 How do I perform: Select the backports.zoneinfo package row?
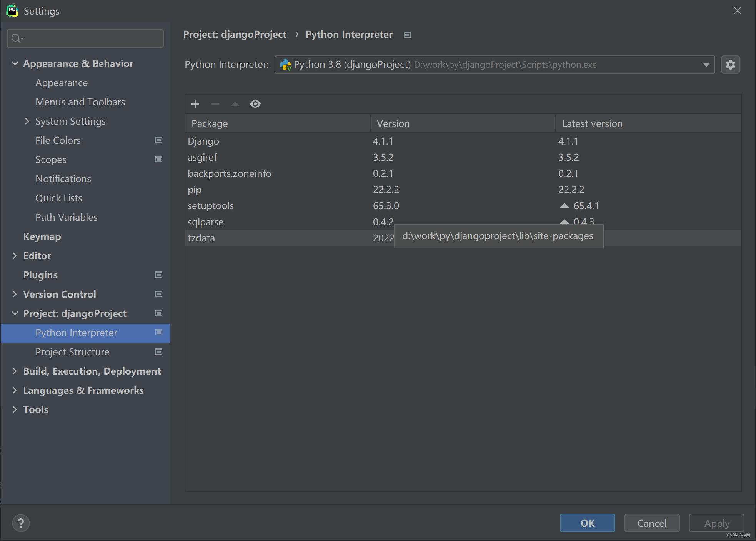[x=463, y=173]
